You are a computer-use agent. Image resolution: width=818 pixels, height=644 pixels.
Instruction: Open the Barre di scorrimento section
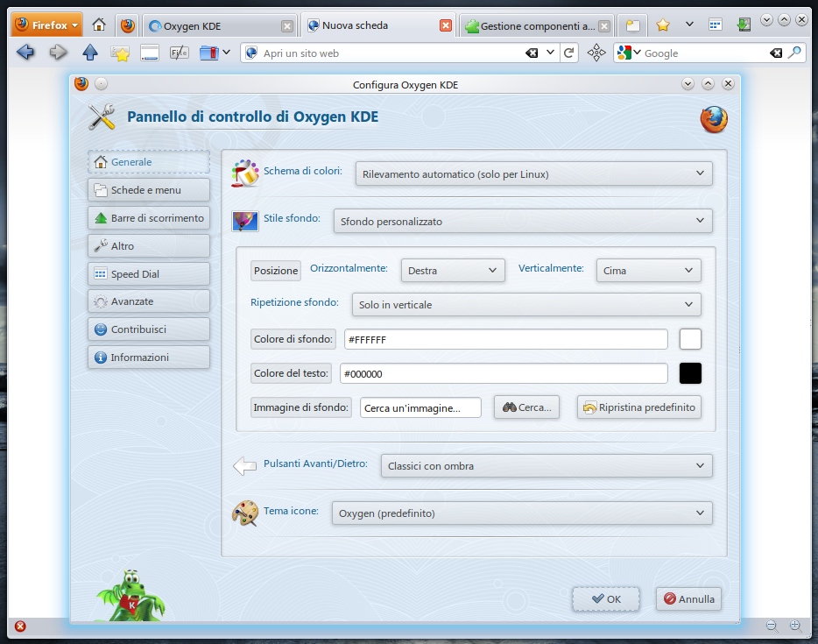click(149, 218)
